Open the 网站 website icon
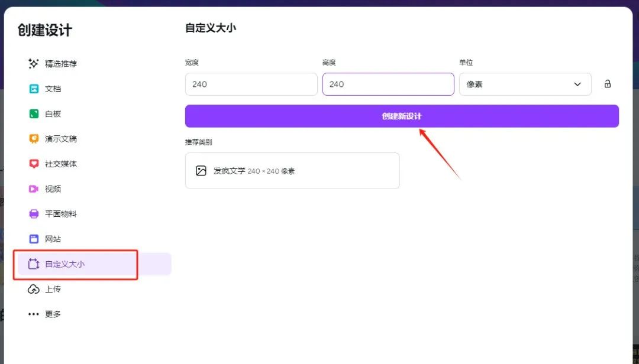The image size is (639, 364). point(34,239)
